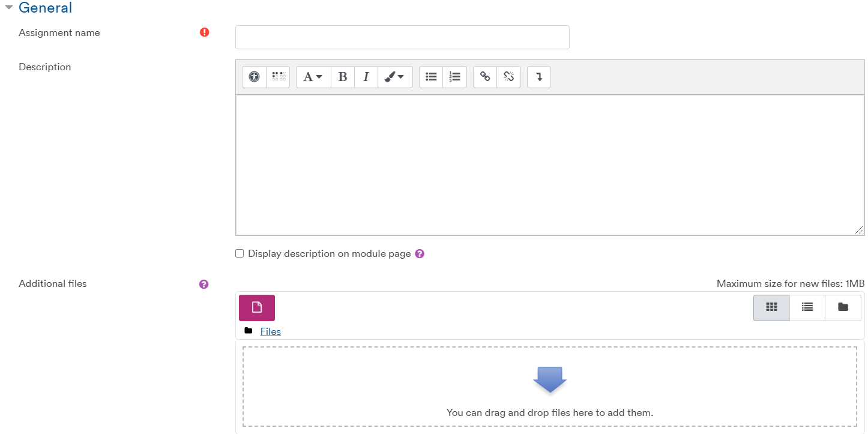Toggle bold formatting
Viewport: 868px width, 434px height.
[343, 77]
